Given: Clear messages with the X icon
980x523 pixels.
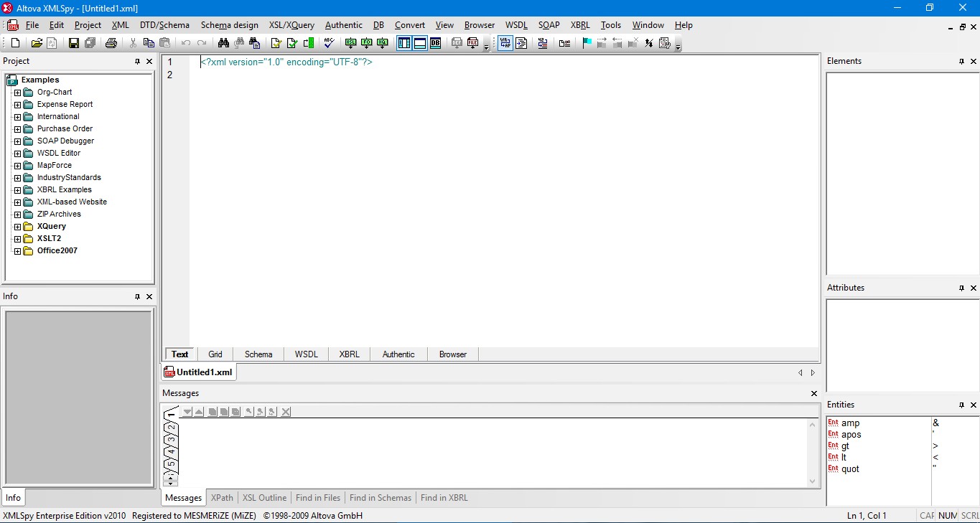Looking at the screenshot, I should click(286, 412).
